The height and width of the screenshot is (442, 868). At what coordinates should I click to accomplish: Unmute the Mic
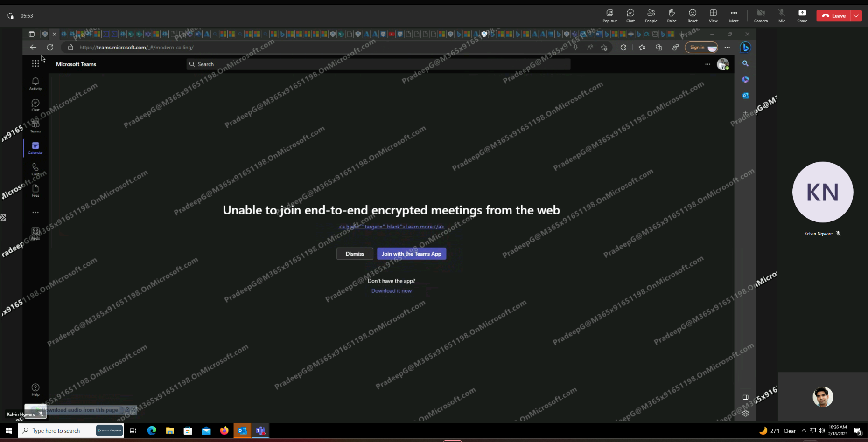pyautogui.click(x=782, y=15)
